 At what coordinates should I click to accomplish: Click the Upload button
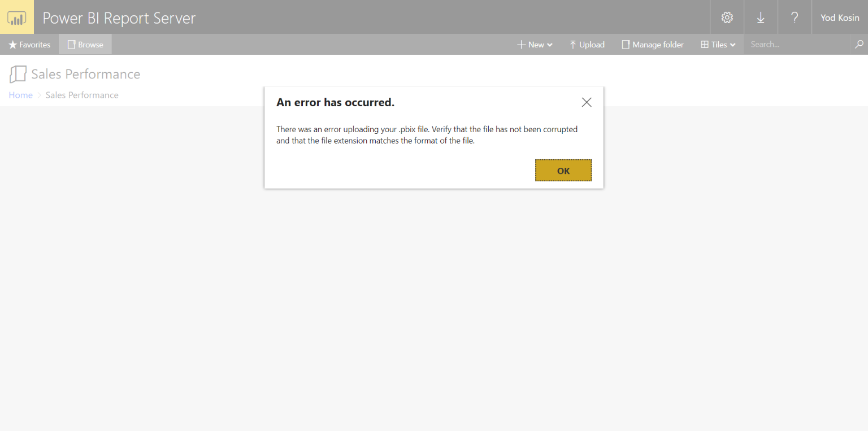pyautogui.click(x=587, y=44)
